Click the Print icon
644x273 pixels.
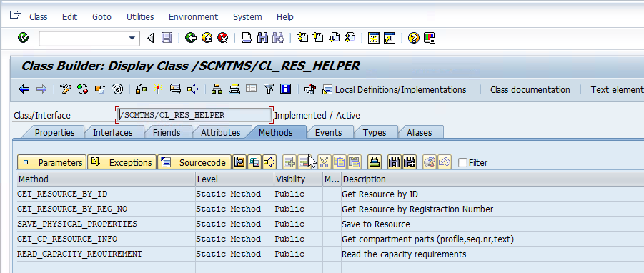pos(246,38)
